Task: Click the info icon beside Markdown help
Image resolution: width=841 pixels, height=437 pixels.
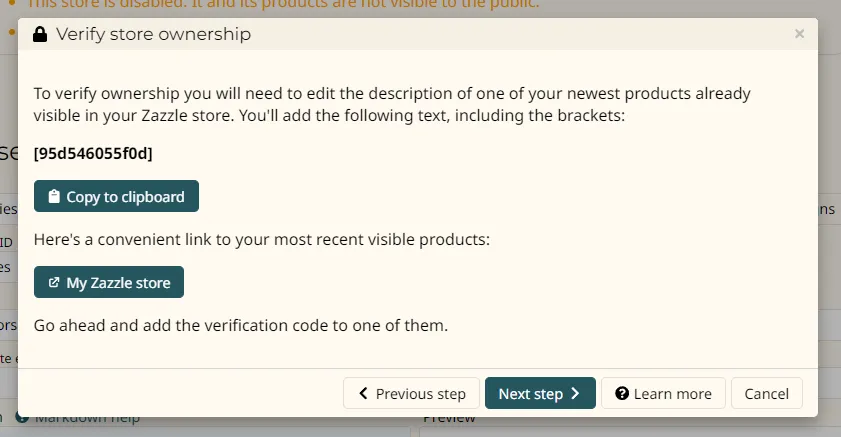Action: pyautogui.click(x=22, y=418)
